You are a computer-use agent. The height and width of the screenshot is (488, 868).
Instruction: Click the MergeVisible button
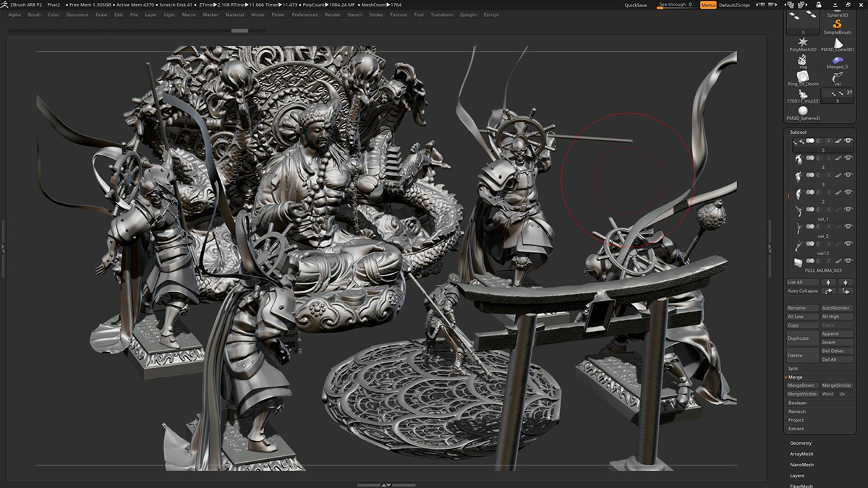tap(802, 394)
